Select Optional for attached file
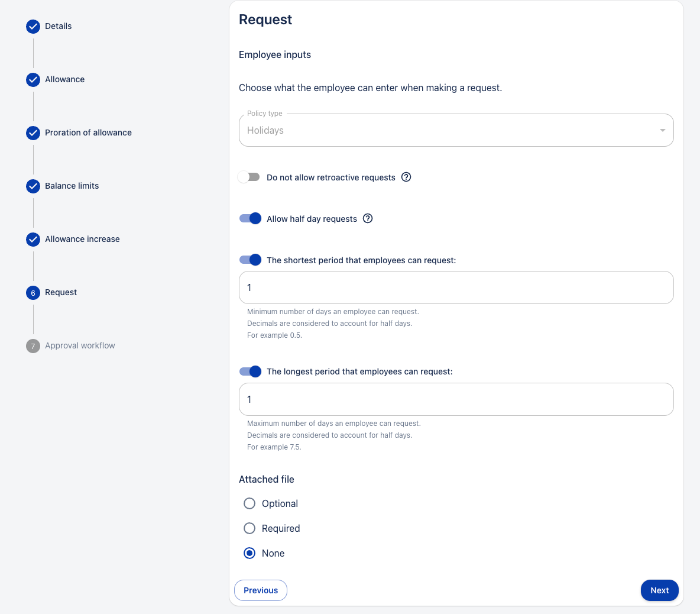This screenshot has width=700, height=614. (x=249, y=503)
